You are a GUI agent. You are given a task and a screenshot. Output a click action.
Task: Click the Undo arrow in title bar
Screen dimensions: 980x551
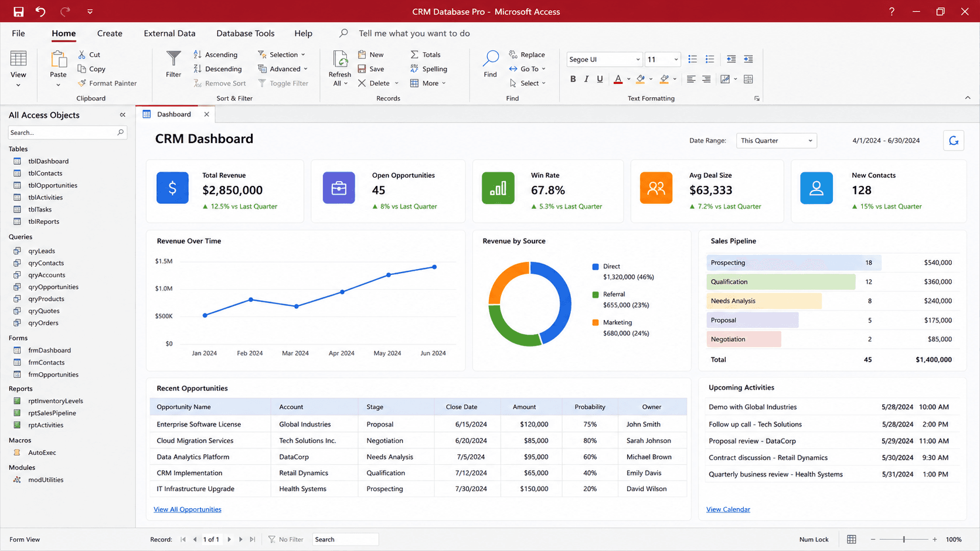(40, 12)
